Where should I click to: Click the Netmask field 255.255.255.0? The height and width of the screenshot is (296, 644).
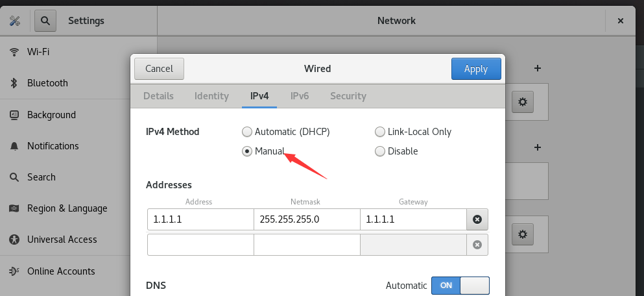307,219
